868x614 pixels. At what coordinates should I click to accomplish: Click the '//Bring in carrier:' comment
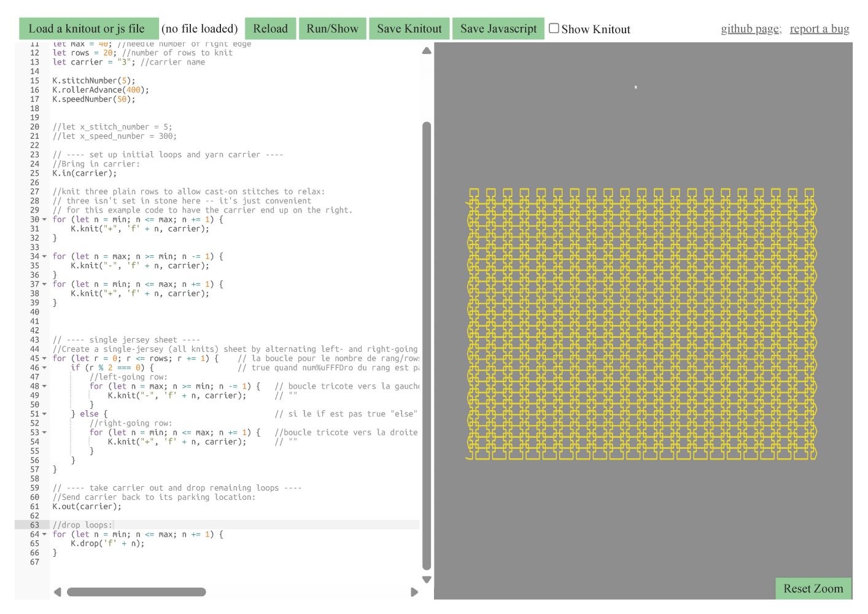96,164
